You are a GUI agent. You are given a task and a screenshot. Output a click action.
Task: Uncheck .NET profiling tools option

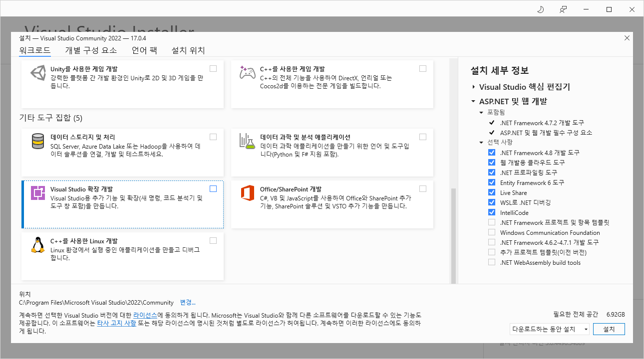click(492, 173)
